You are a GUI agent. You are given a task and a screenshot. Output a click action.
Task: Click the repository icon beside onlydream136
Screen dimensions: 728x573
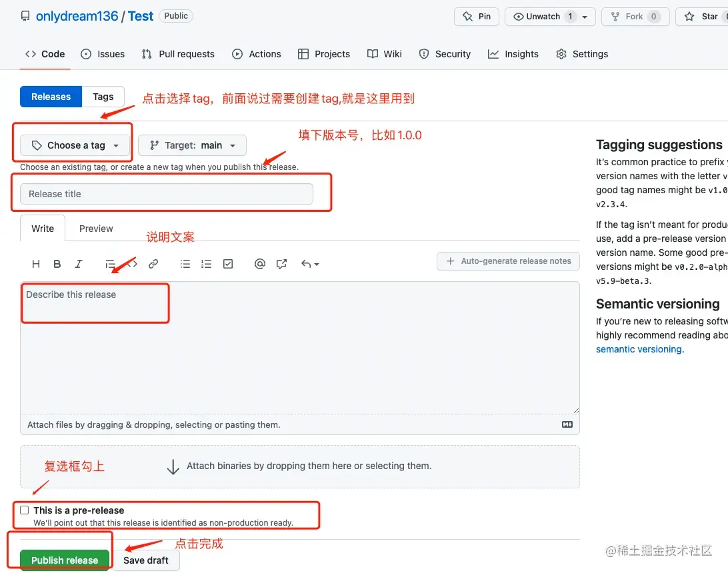tap(25, 16)
